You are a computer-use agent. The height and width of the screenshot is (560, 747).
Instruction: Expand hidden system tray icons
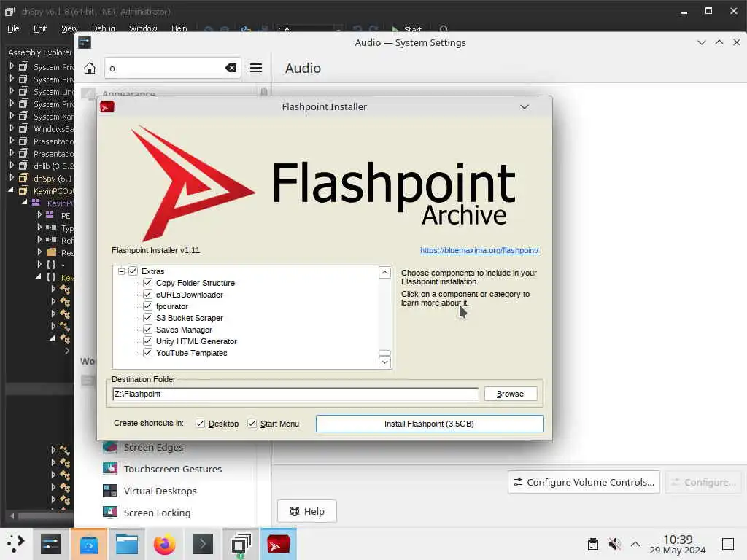[635, 544]
